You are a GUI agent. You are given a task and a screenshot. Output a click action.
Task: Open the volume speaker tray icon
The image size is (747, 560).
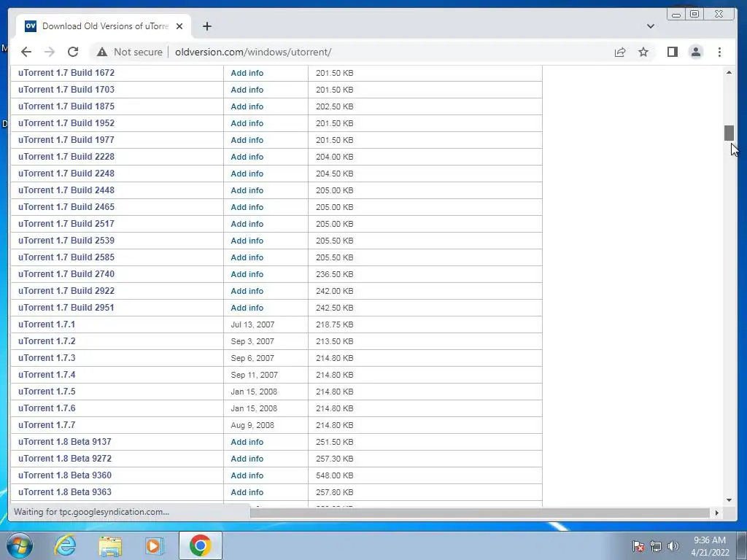[673, 546]
